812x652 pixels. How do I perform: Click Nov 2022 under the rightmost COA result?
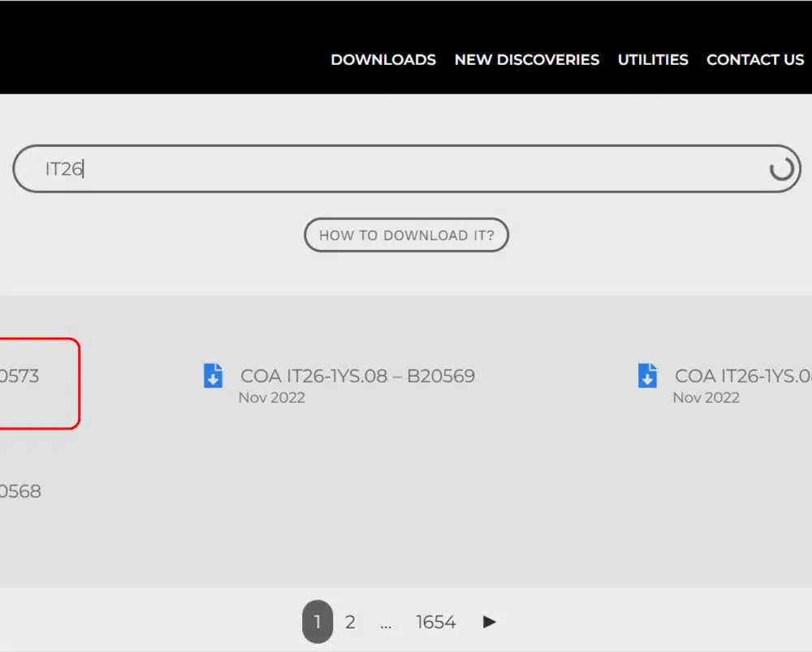coord(706,398)
